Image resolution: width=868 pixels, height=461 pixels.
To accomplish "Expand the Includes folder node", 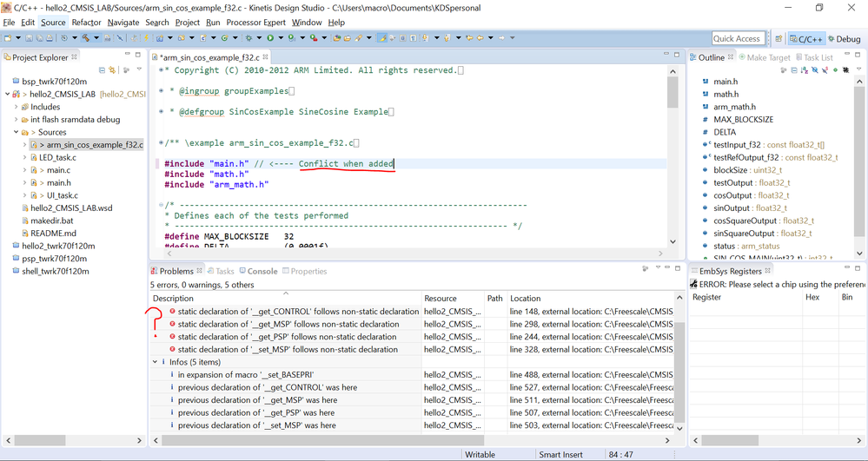I will pos(16,107).
